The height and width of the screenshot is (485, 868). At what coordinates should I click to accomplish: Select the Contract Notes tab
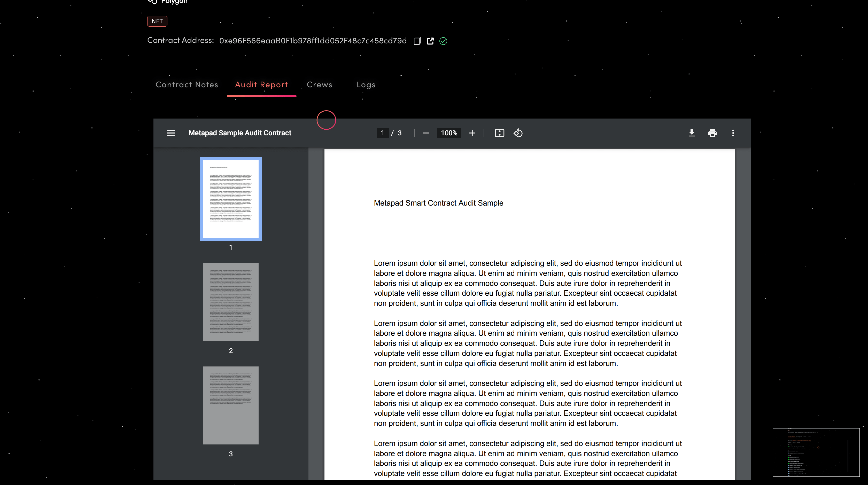[x=187, y=84]
